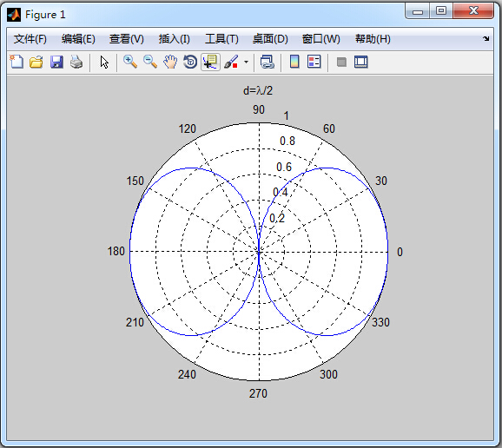502x448 pixels.
Task: Expand the brush color dropdown arrow
Action: [246, 62]
